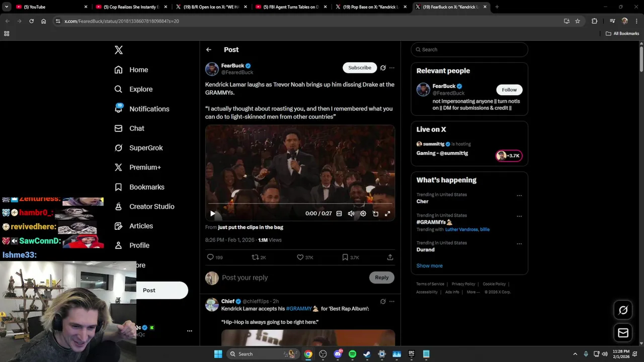Open more options for the Cher trend
Screen dimensions: 644x362
[x=519, y=196]
